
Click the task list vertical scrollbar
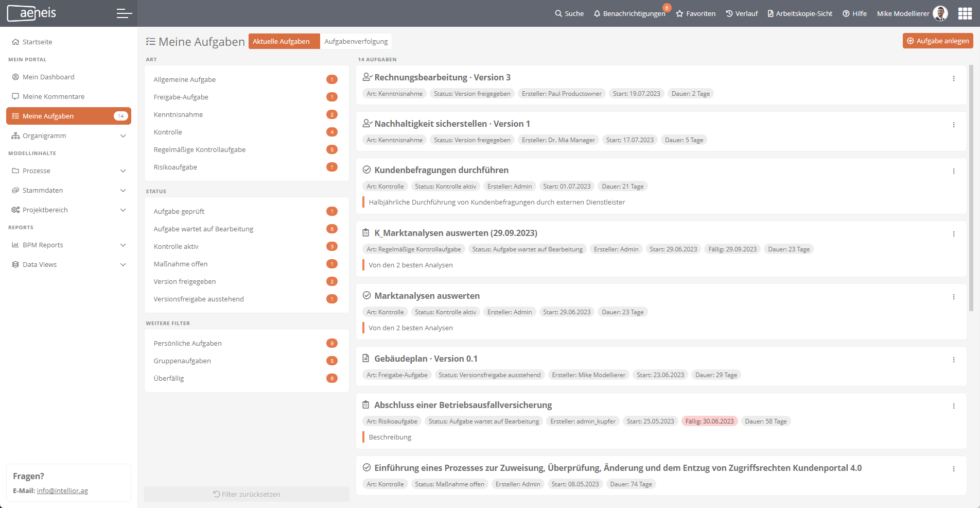[971, 188]
